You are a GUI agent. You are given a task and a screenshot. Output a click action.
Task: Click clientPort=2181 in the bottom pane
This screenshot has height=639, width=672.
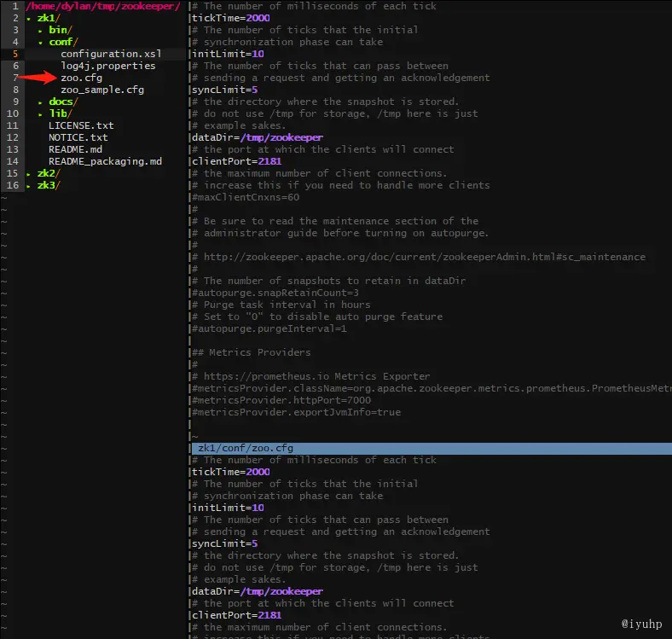click(x=236, y=615)
